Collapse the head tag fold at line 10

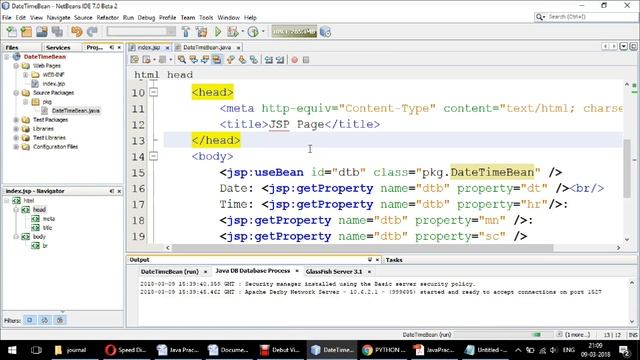pyautogui.click(x=153, y=92)
